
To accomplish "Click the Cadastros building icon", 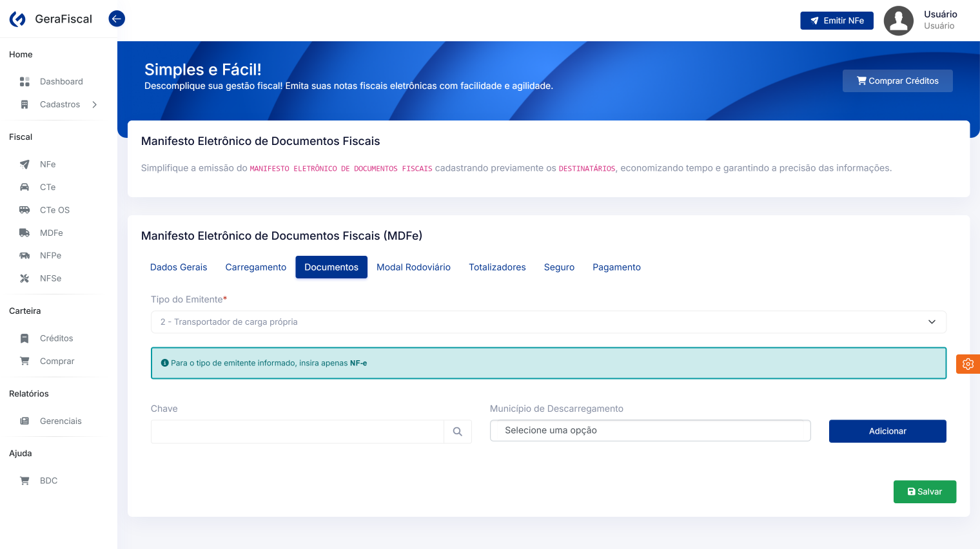I will (x=24, y=104).
